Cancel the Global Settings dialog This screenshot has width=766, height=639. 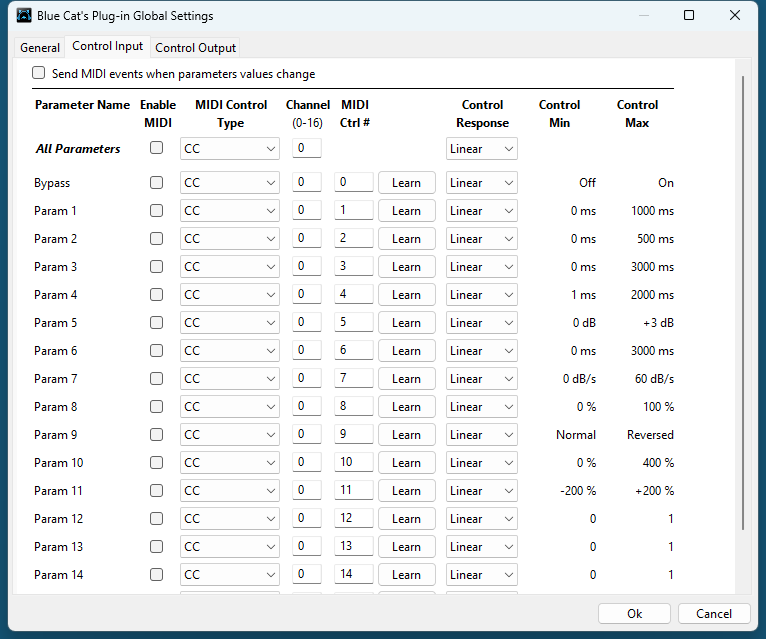tap(713, 614)
